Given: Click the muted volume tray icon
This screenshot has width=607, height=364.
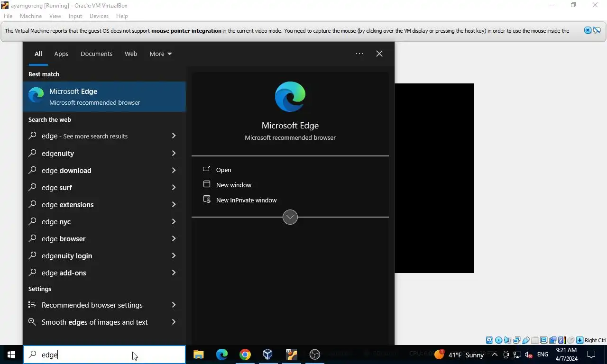Looking at the screenshot, I should coord(529,355).
